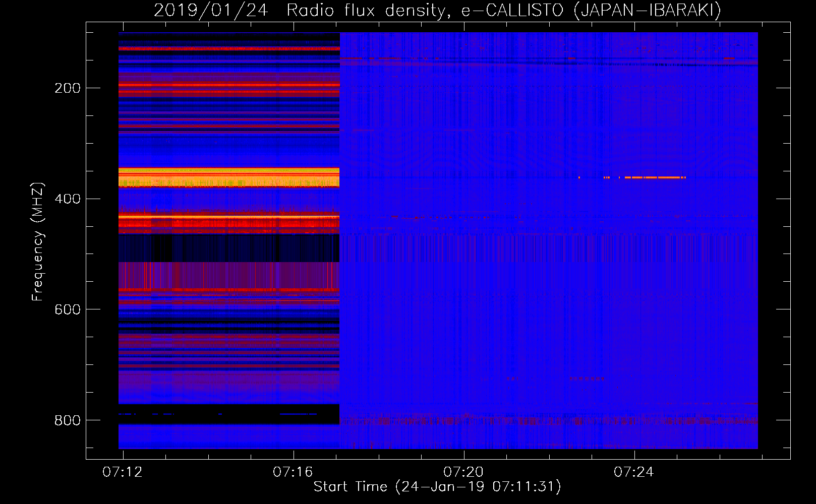This screenshot has width=816, height=504.
Task: Click the bright yellow band near 360 MHz
Action: point(229,178)
